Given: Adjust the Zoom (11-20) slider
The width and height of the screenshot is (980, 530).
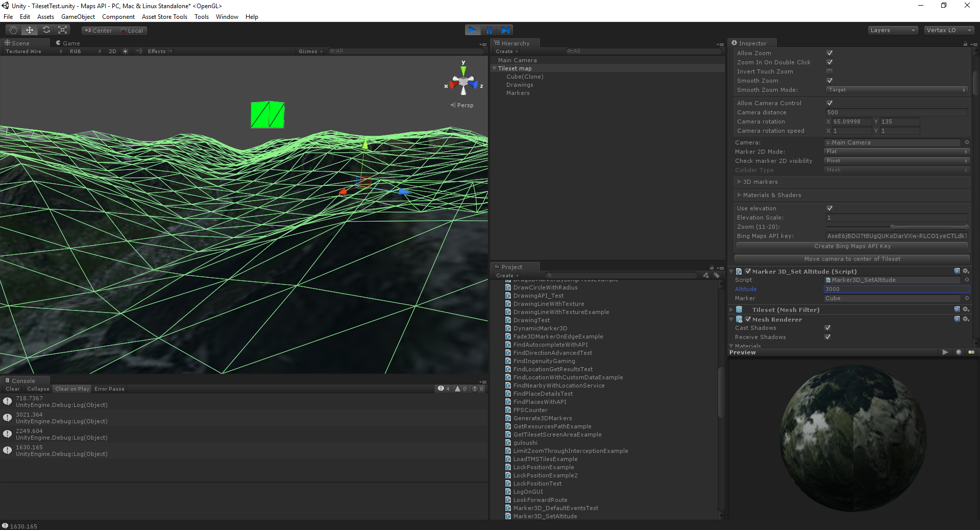Looking at the screenshot, I should (x=896, y=227).
